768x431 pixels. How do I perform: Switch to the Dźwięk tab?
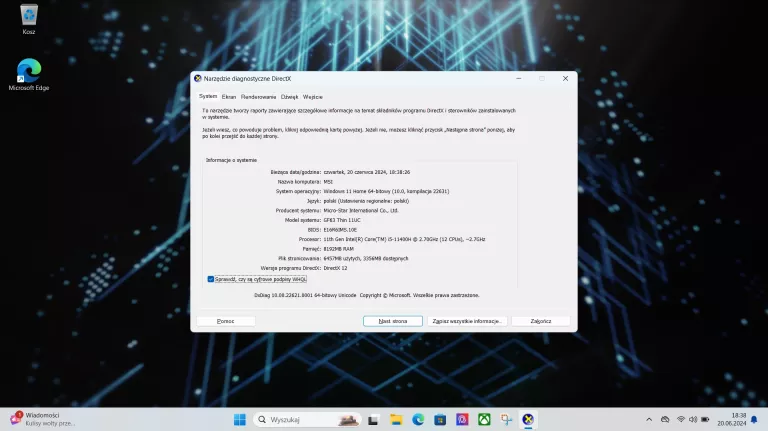[x=289, y=97]
